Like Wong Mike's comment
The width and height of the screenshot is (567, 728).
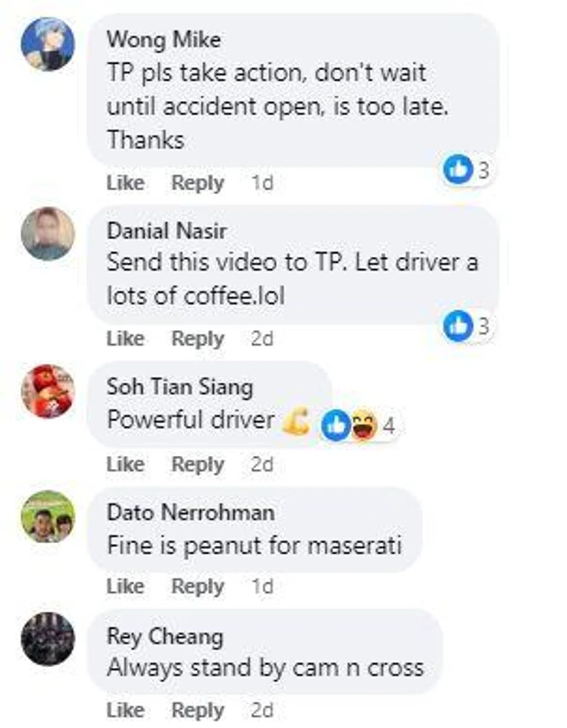(x=125, y=182)
